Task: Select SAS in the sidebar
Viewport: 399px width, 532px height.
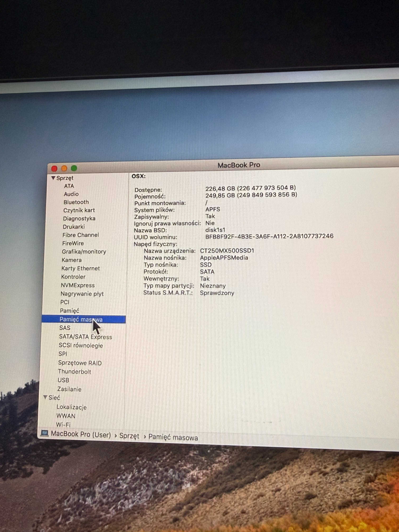Action: [65, 328]
